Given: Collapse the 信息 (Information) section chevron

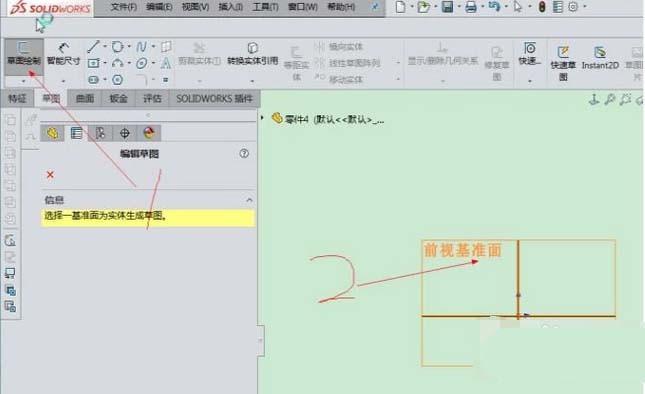Looking at the screenshot, I should [249, 200].
